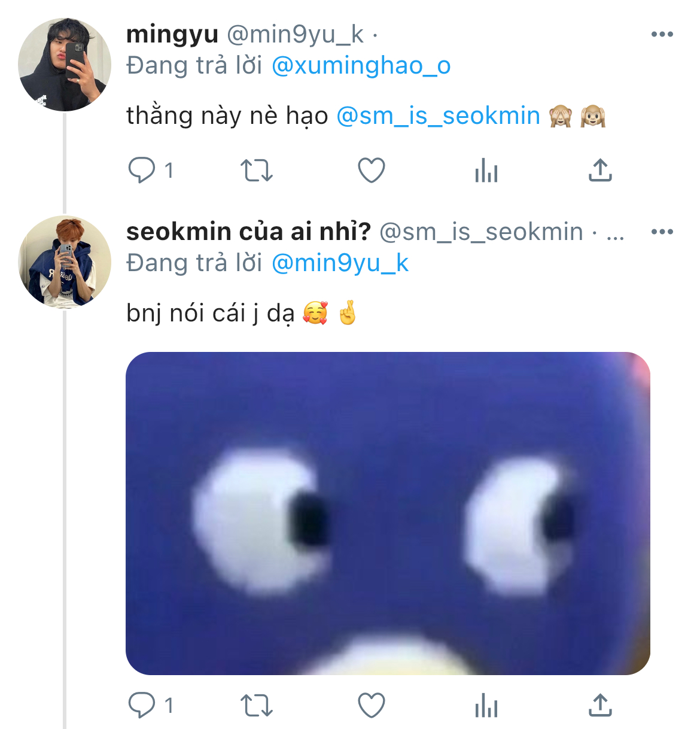The image size is (700, 729).
Task: Retweet seokmin's tweet
Action: (x=257, y=705)
